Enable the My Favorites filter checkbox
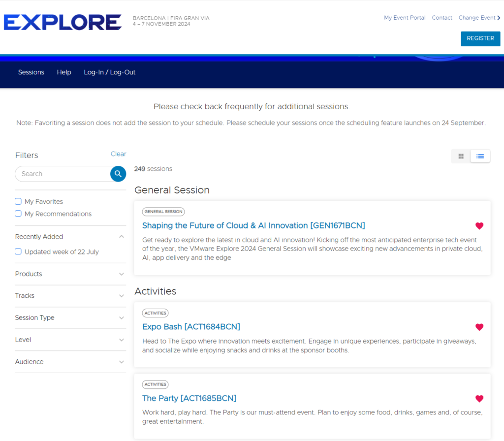Screen dimensions: 504x441 pos(18,201)
